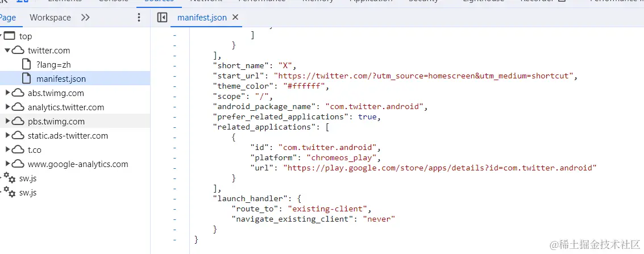644x254 pixels.
Task: Click the file icon of manifest.json in tree
Action: (26, 79)
